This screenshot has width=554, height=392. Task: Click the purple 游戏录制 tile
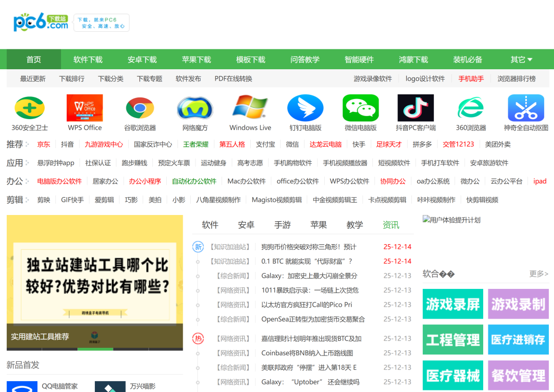click(x=518, y=304)
